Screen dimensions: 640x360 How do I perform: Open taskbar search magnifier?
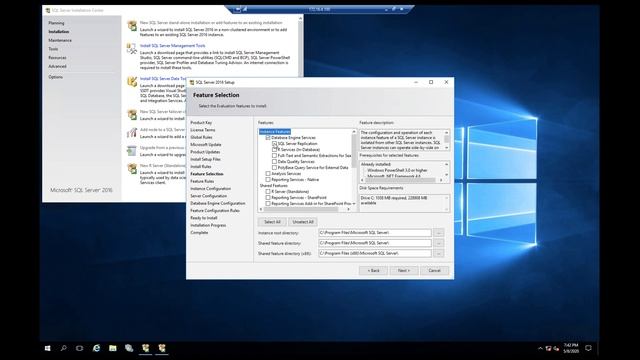63,348
